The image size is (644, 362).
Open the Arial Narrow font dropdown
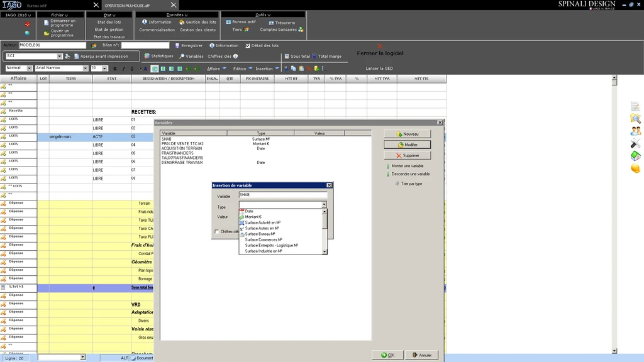pyautogui.click(x=85, y=68)
